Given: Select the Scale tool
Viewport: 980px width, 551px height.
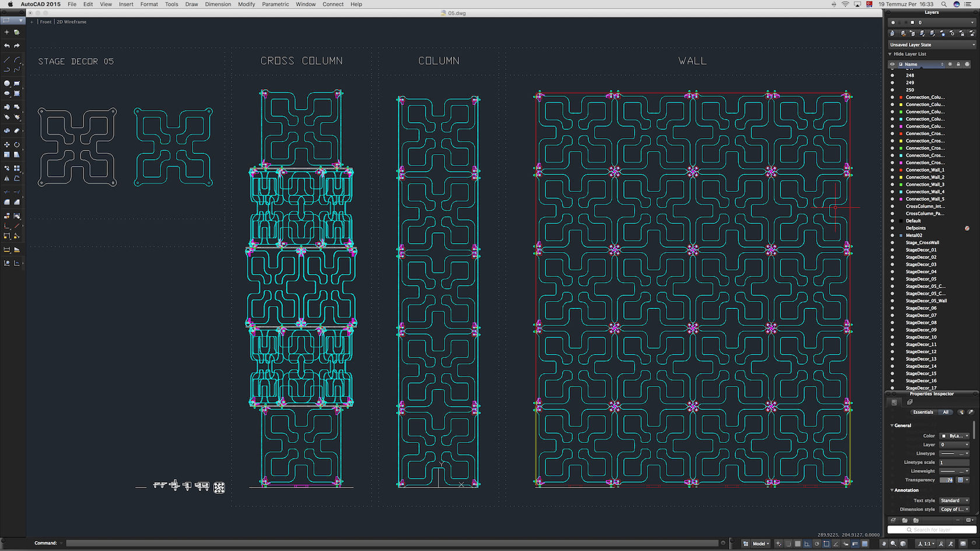Looking at the screenshot, I should (x=6, y=155).
